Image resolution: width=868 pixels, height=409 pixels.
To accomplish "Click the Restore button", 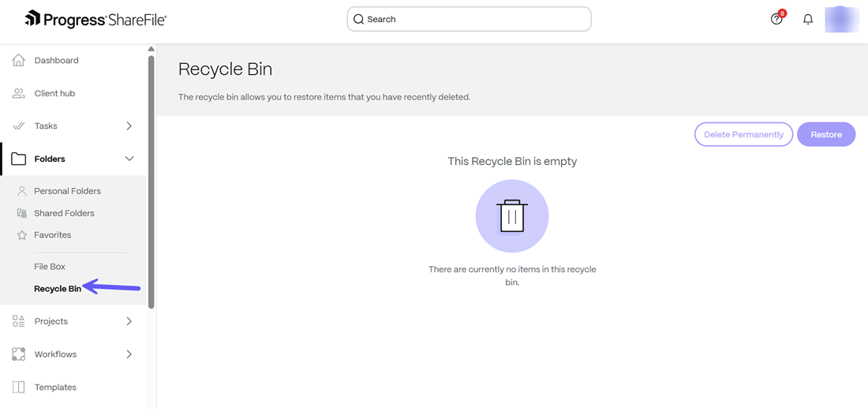I will 826,135.
